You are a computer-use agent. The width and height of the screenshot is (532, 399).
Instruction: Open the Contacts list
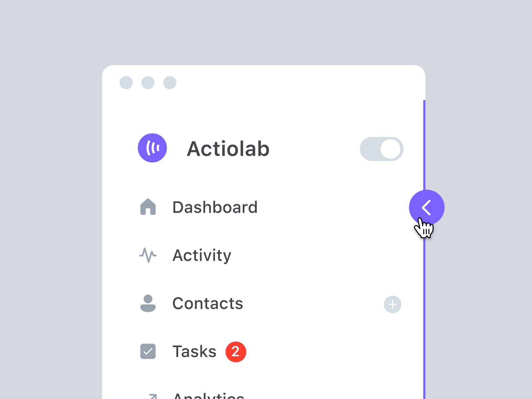tap(207, 303)
